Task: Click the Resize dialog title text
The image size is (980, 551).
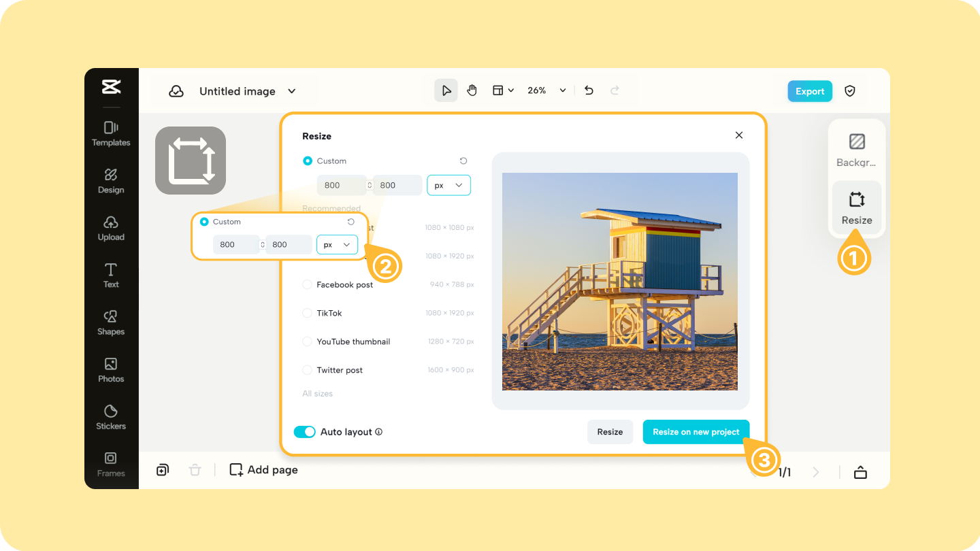Action: pyautogui.click(x=317, y=136)
